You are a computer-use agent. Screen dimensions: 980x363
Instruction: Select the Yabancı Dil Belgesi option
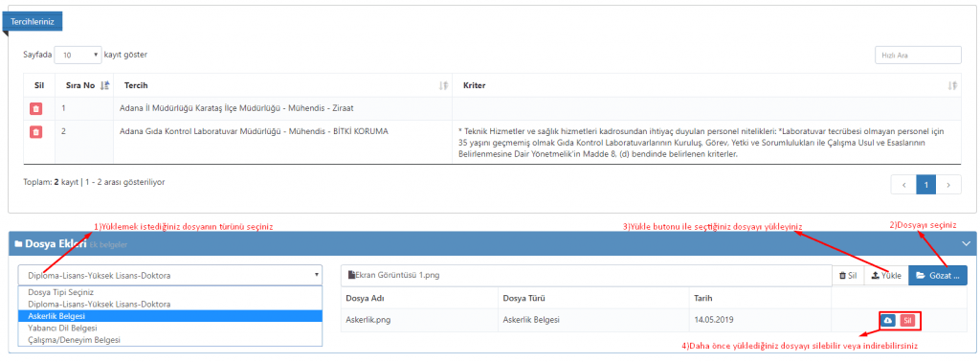(170, 328)
